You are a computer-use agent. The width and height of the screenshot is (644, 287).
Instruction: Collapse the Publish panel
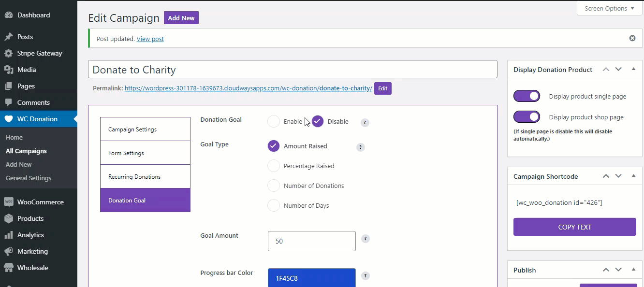633,270
